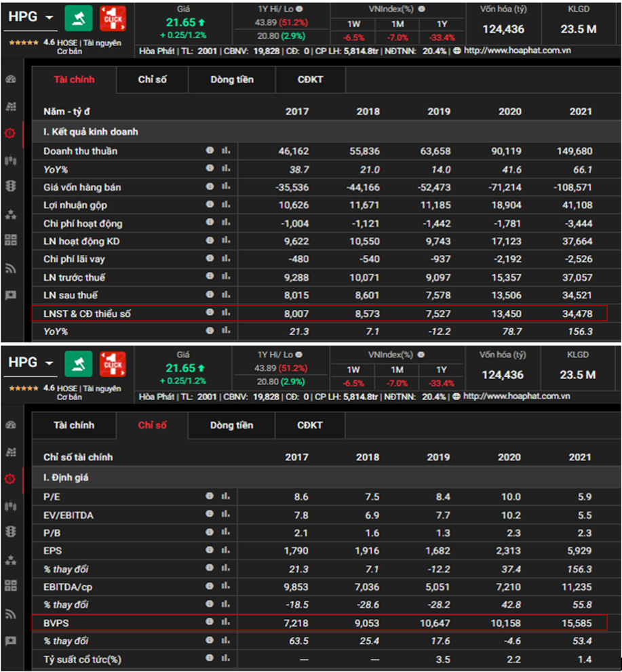Image resolution: width=622 pixels, height=672 pixels.
Task: Open the chart icon for the P/E row
Action: click(225, 497)
